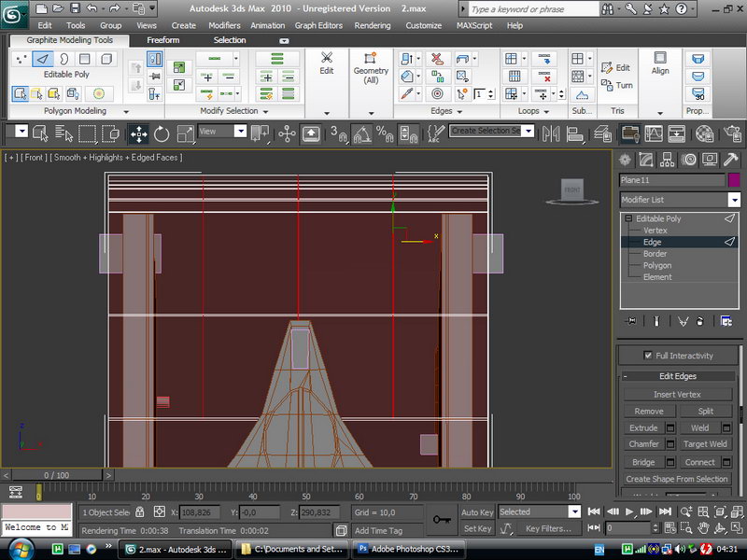The image size is (747, 560).
Task: Toggle the Full Interactivity checkbox
Action: (x=649, y=356)
